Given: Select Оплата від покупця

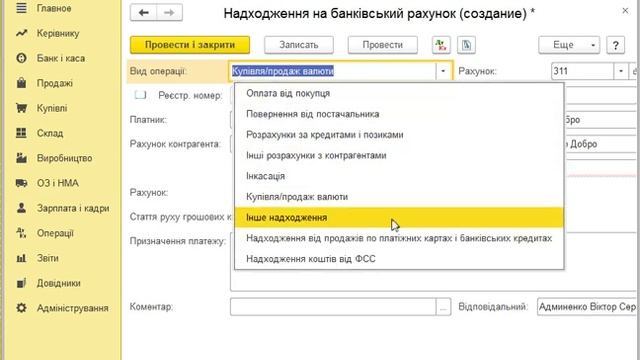Looking at the screenshot, I should (399, 93).
